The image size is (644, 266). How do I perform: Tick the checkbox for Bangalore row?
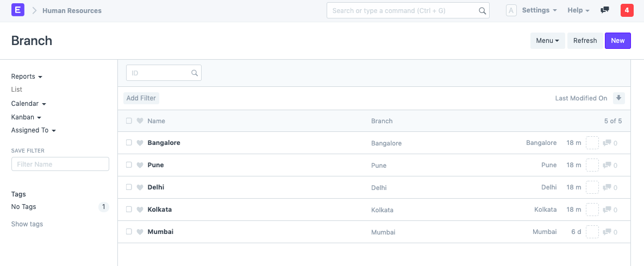click(129, 143)
